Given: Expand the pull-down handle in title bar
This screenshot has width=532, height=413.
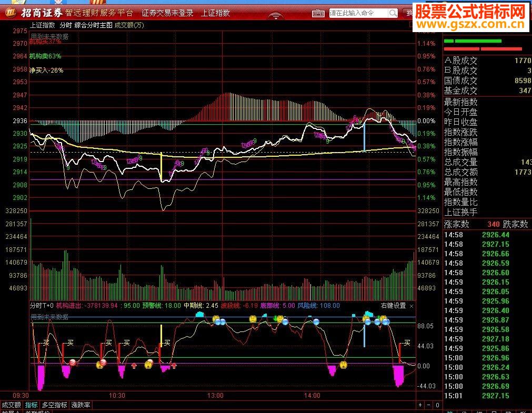Looking at the screenshot, I should pyautogui.click(x=276, y=16).
